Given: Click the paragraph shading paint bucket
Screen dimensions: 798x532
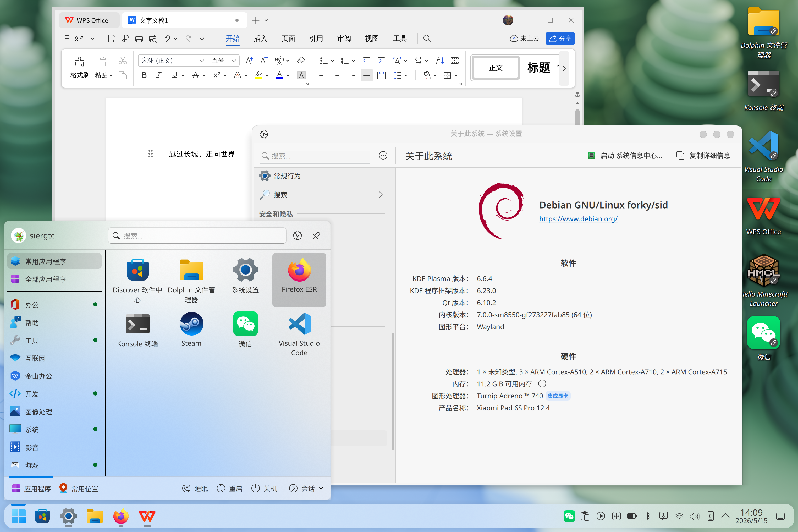Looking at the screenshot, I should pyautogui.click(x=427, y=75).
